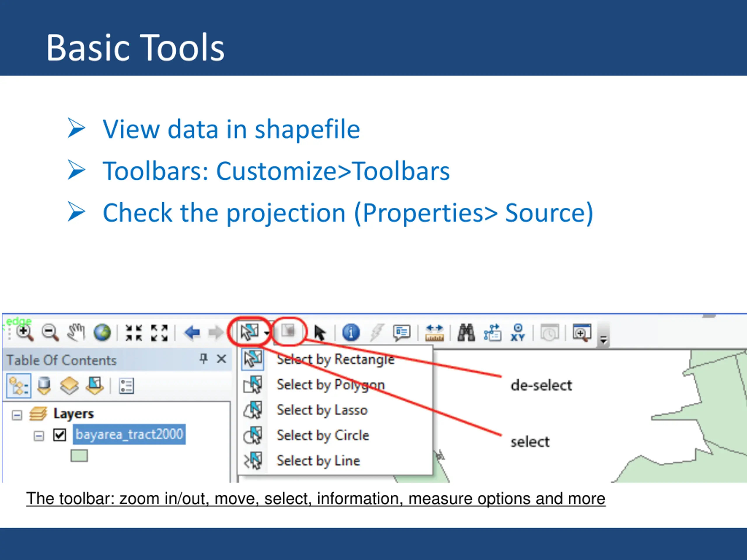Screen dimensions: 747x560
Task: Select the Zoom In tool
Action: click(25, 333)
